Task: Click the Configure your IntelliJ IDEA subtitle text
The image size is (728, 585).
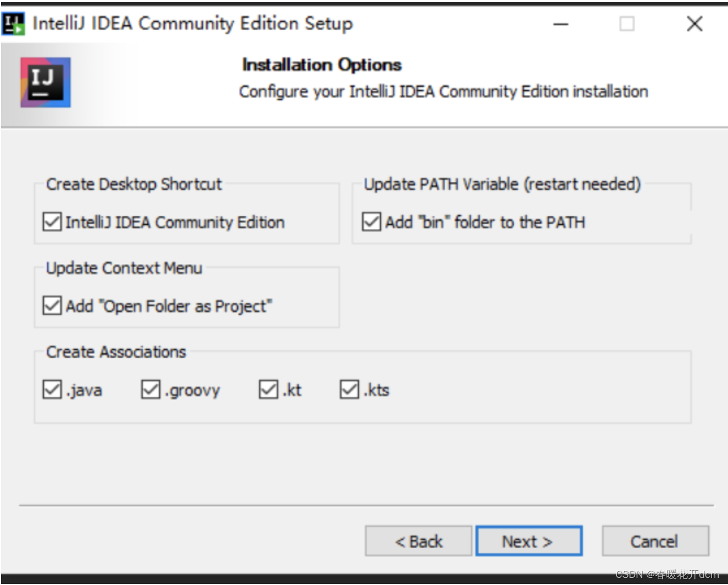Action: pyautogui.click(x=444, y=91)
